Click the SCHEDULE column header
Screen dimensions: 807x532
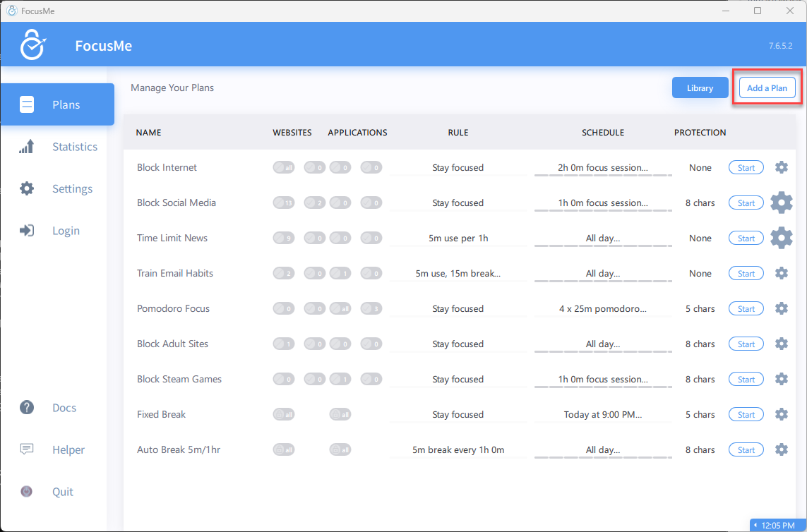point(603,132)
